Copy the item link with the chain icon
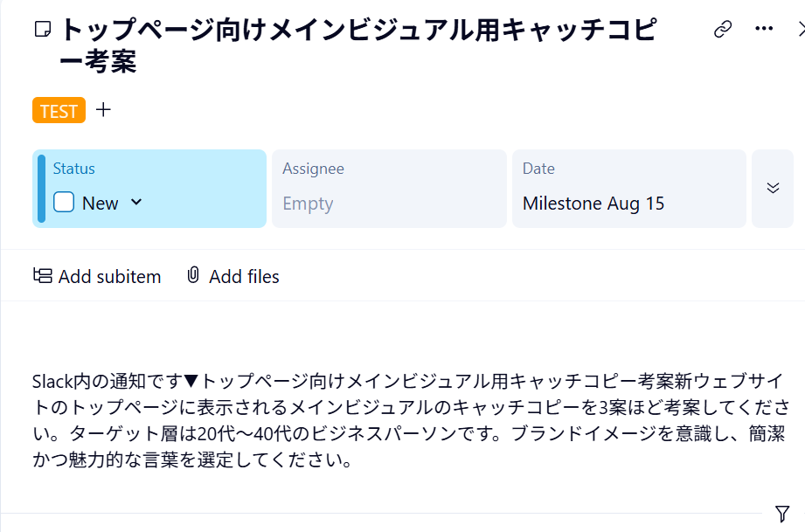 pyautogui.click(x=723, y=30)
